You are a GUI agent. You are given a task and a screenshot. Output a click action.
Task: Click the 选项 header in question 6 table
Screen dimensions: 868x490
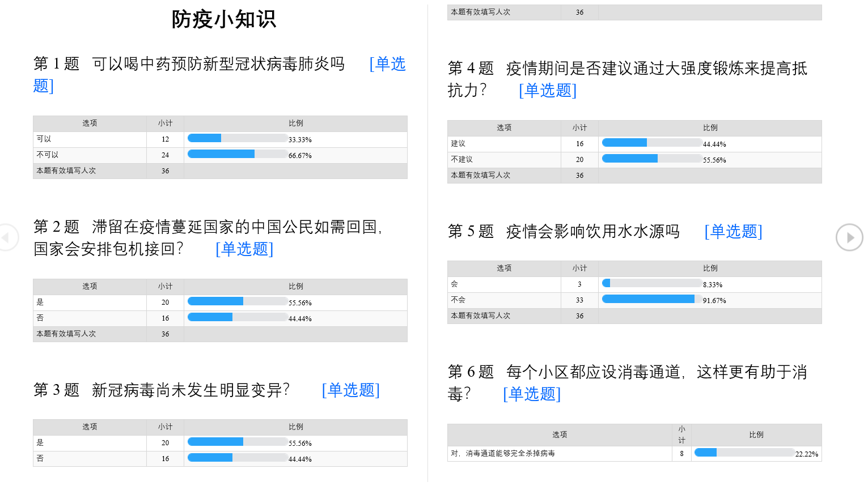coord(560,435)
